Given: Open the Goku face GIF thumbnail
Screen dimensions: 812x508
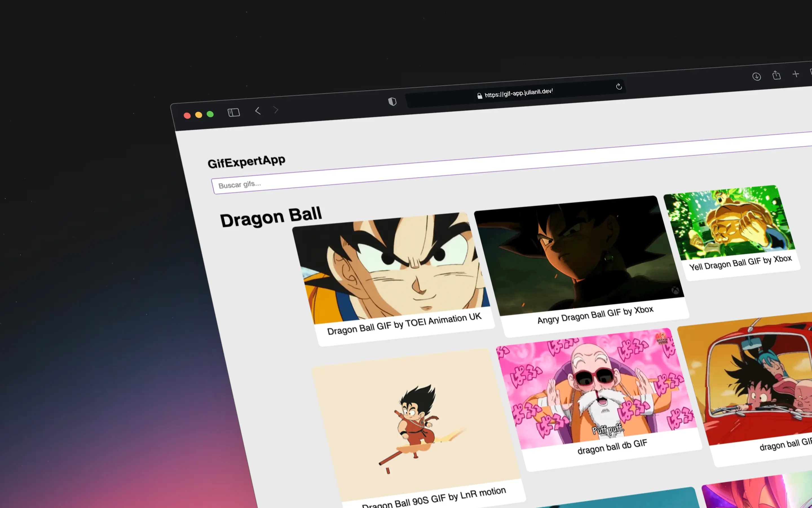Looking at the screenshot, I should [391, 268].
